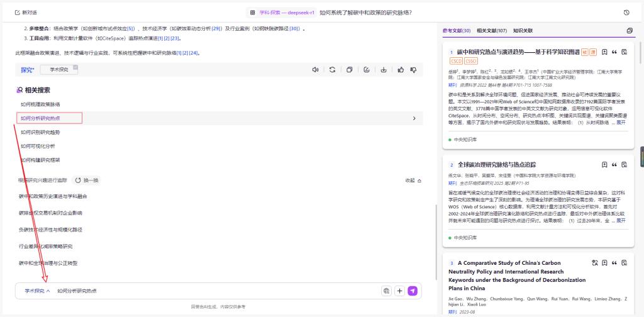Copy the answer using the copy icon
The height and width of the screenshot is (317, 644).
pos(349,70)
